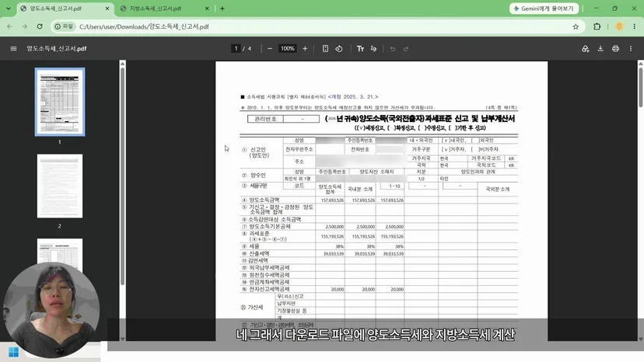
Task: Click the fit to page icon
Action: [x=325, y=48]
